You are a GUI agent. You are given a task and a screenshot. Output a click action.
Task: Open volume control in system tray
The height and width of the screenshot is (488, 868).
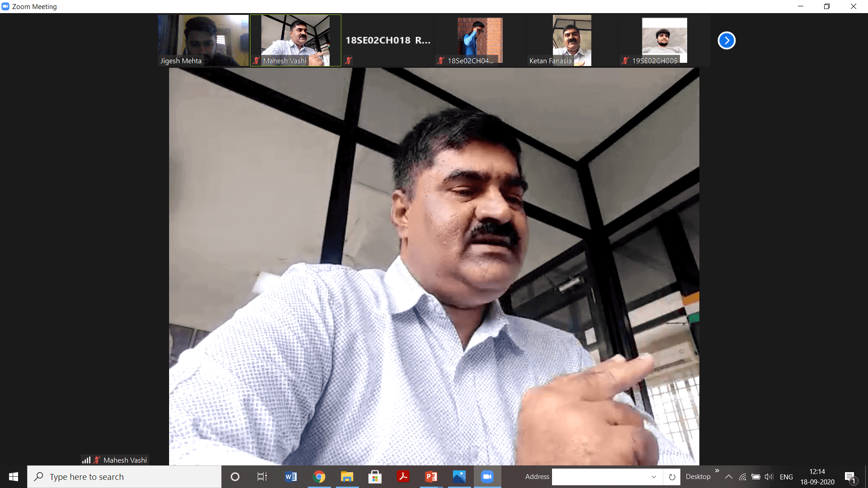769,477
